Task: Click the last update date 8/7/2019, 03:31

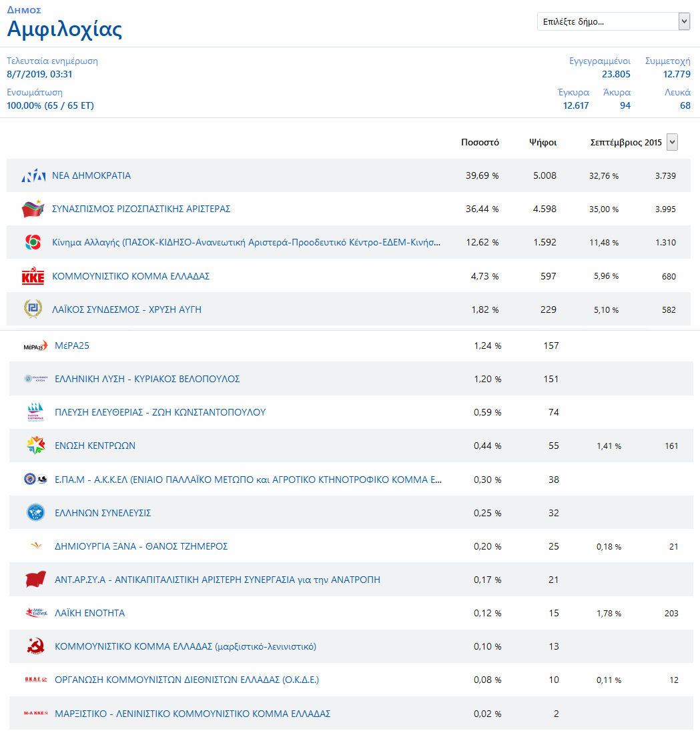Action: pyautogui.click(x=39, y=74)
